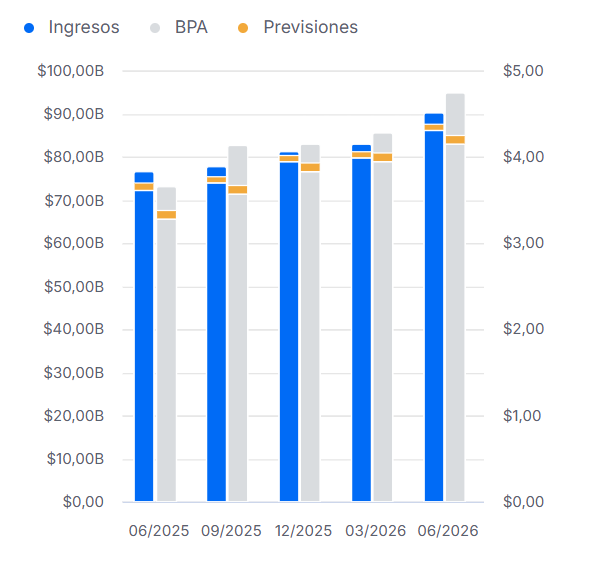This screenshot has width=591, height=577.
Task: Select the gray BPA bar for 06/2025
Action: tap(167, 344)
